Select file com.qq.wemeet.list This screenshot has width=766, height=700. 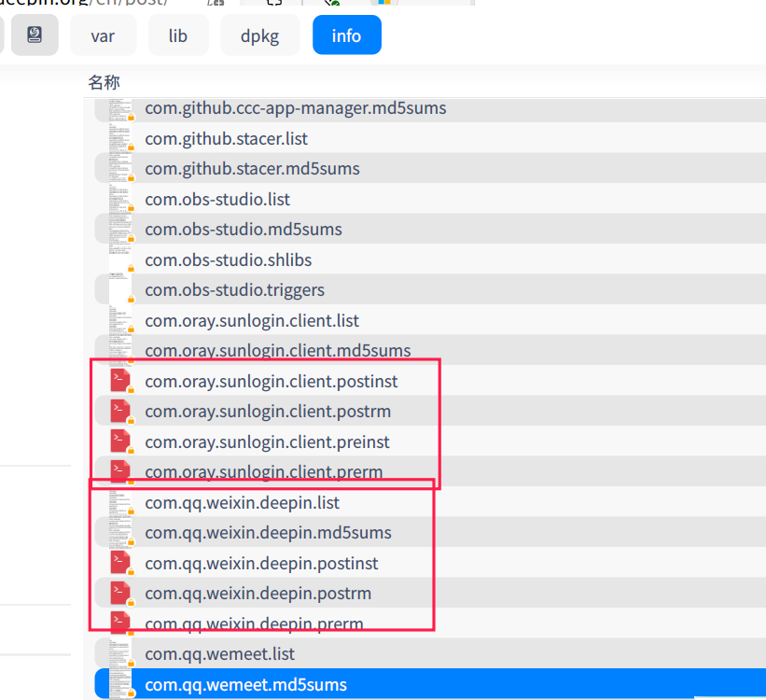(430, 653)
